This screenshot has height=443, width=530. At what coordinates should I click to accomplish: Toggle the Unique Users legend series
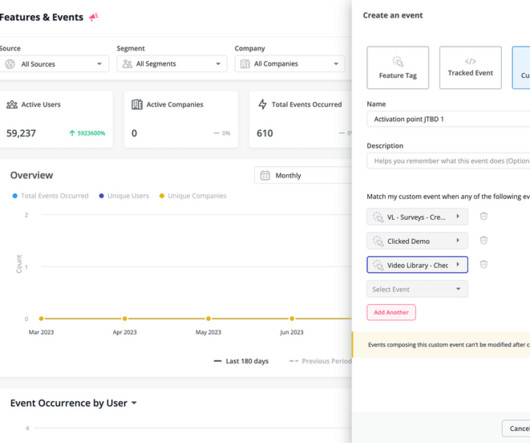click(x=124, y=196)
